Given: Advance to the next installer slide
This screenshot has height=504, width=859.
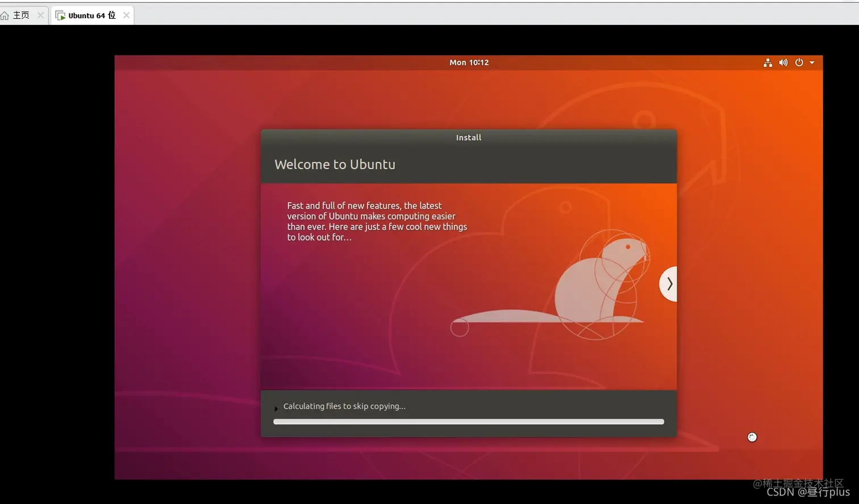Looking at the screenshot, I should tap(669, 284).
